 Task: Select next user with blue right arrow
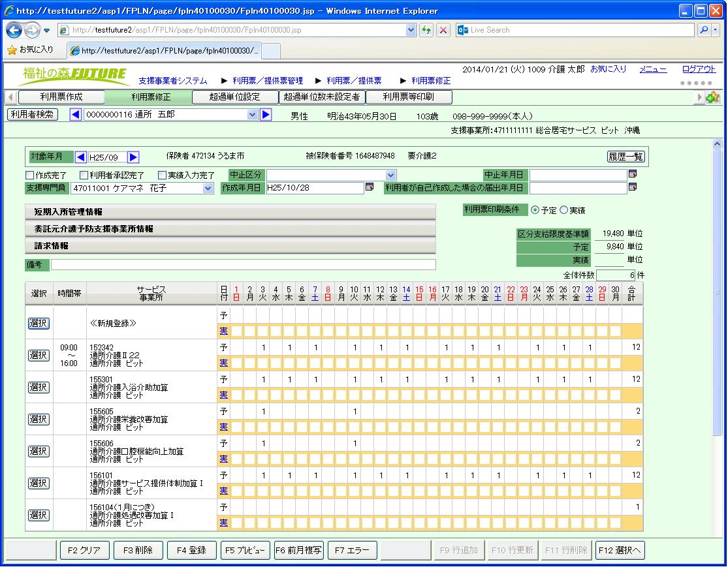click(266, 115)
